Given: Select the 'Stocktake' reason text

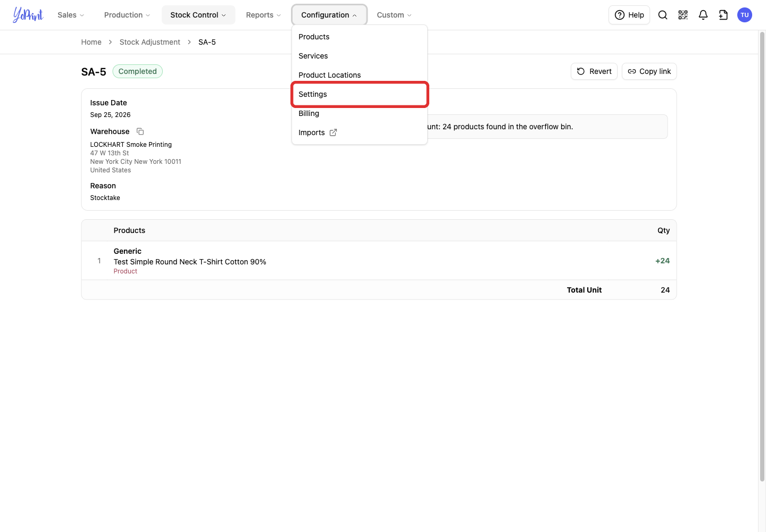Looking at the screenshot, I should pyautogui.click(x=105, y=198).
